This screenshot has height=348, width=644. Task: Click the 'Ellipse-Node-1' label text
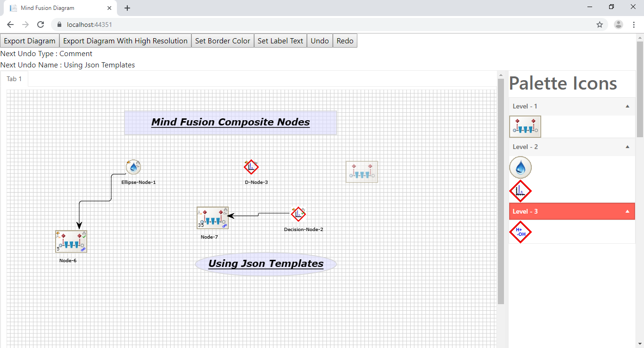[139, 182]
